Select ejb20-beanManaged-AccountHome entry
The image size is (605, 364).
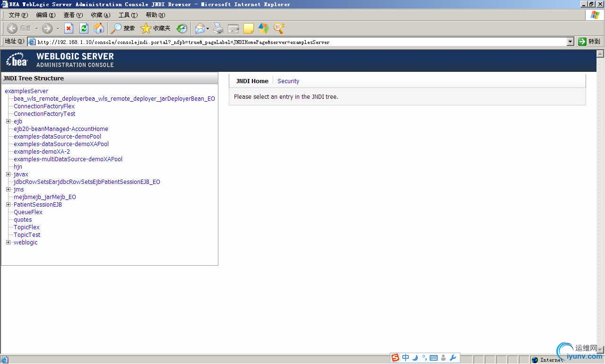tap(61, 129)
